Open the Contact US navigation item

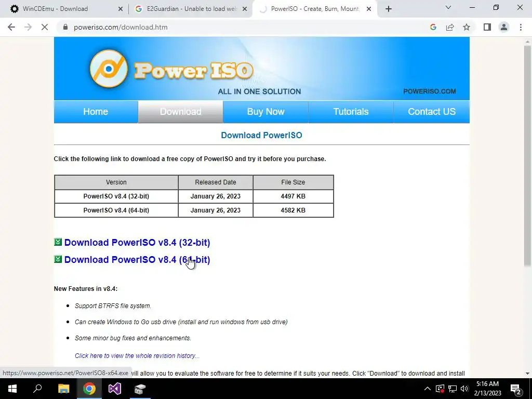(432, 112)
